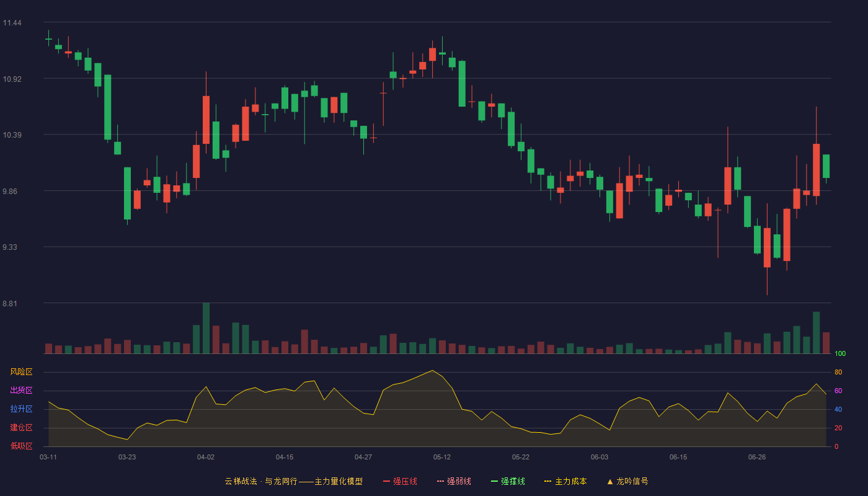The height and width of the screenshot is (496, 868).
Task: Toggle the 强弱线 legend item
Action: (x=454, y=481)
